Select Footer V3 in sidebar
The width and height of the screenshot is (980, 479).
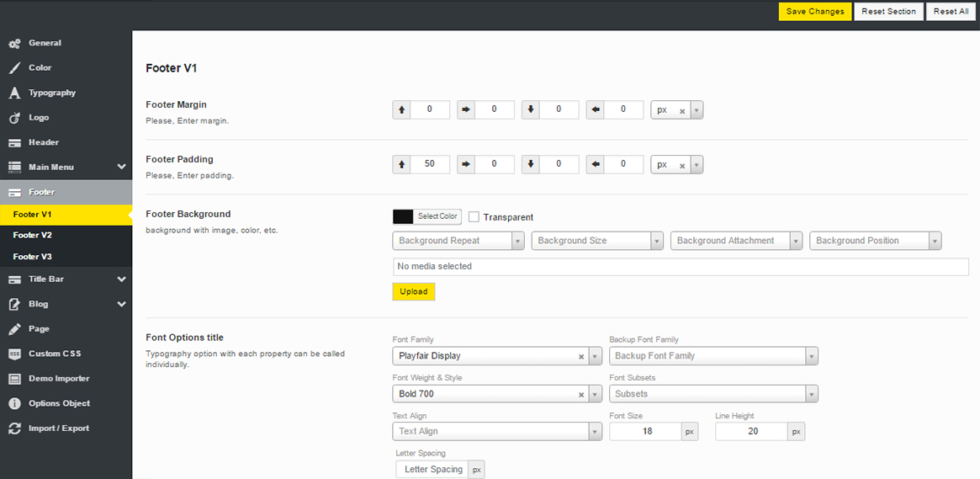click(x=33, y=257)
